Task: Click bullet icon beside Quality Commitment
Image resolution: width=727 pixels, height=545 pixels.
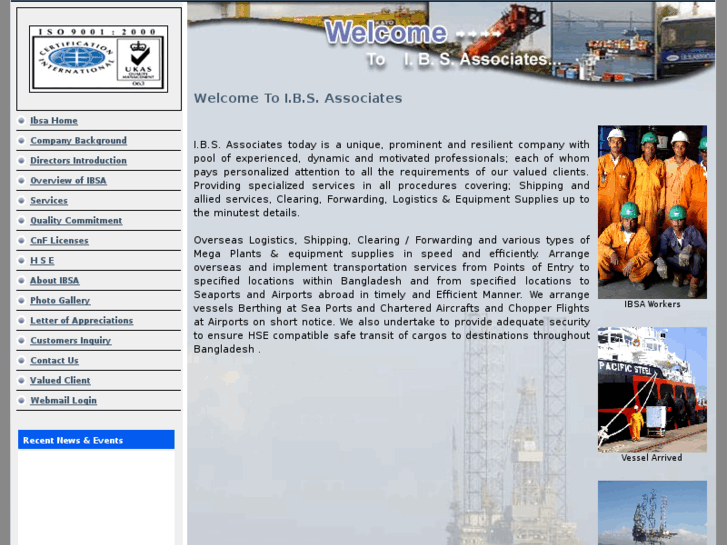Action: point(21,220)
